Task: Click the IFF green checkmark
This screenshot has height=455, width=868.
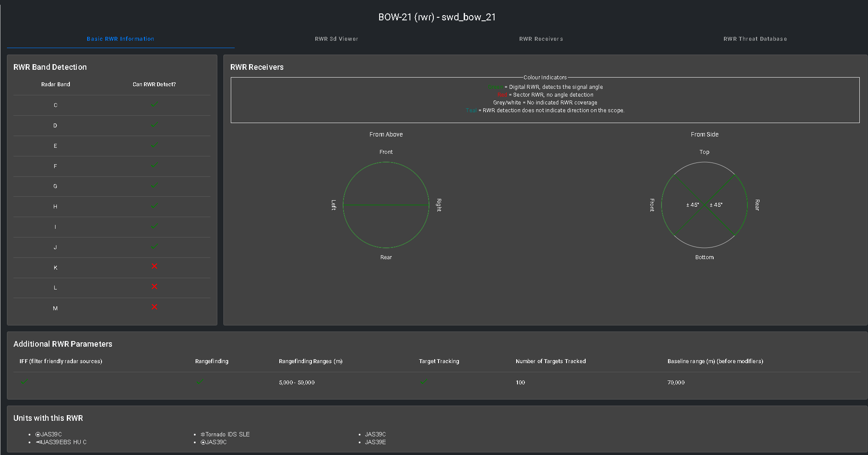Action: (25, 382)
